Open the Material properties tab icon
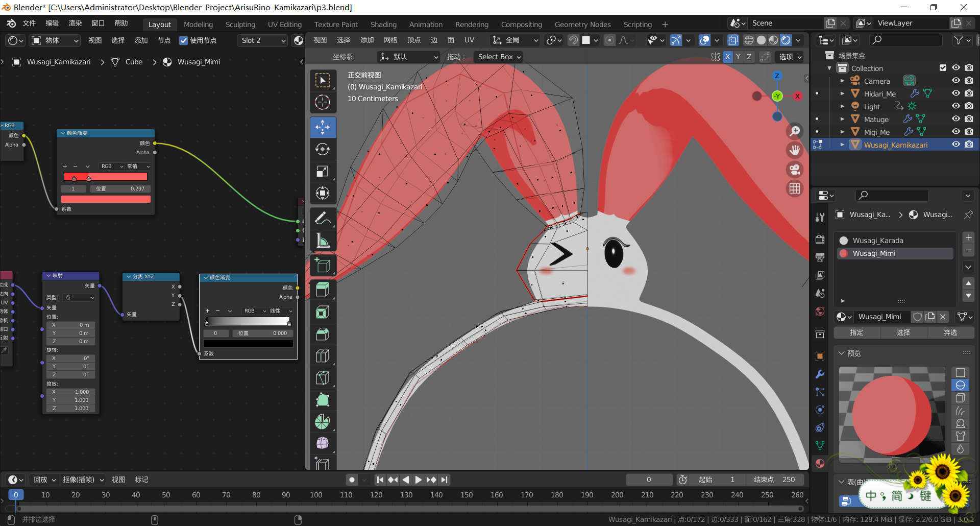Viewport: 980px width, 526px height. point(820,463)
